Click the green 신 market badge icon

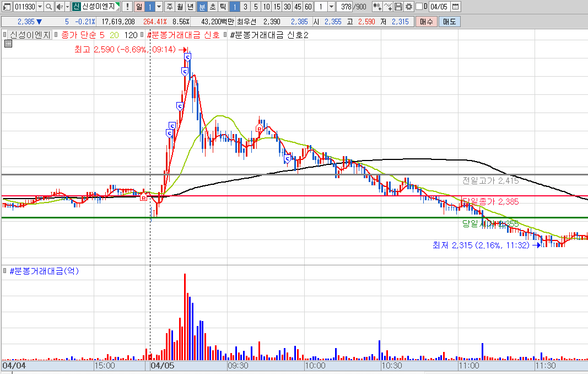[76, 7]
